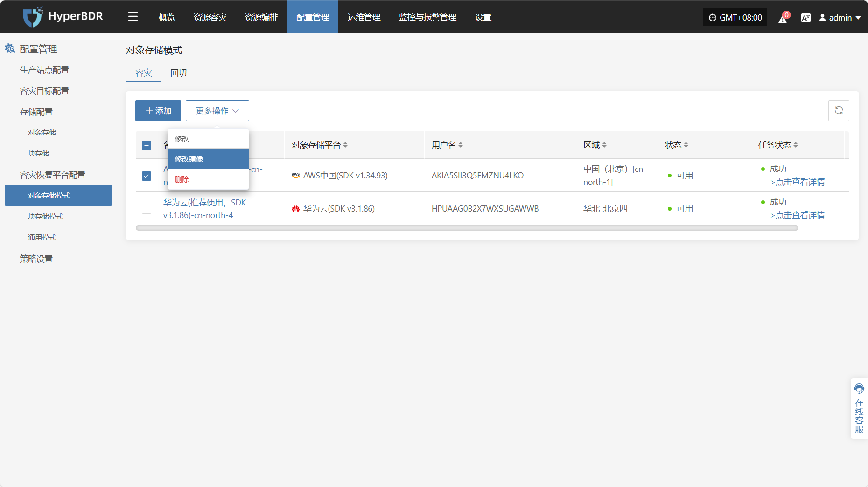
Task: Sort by 用户名 column arrows
Action: coord(461,145)
